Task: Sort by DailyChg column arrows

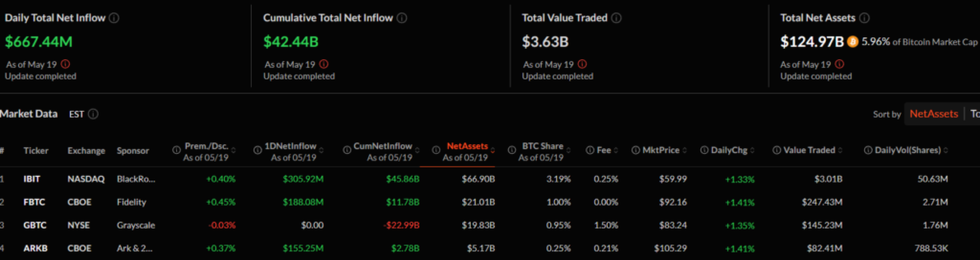Action: [752, 150]
